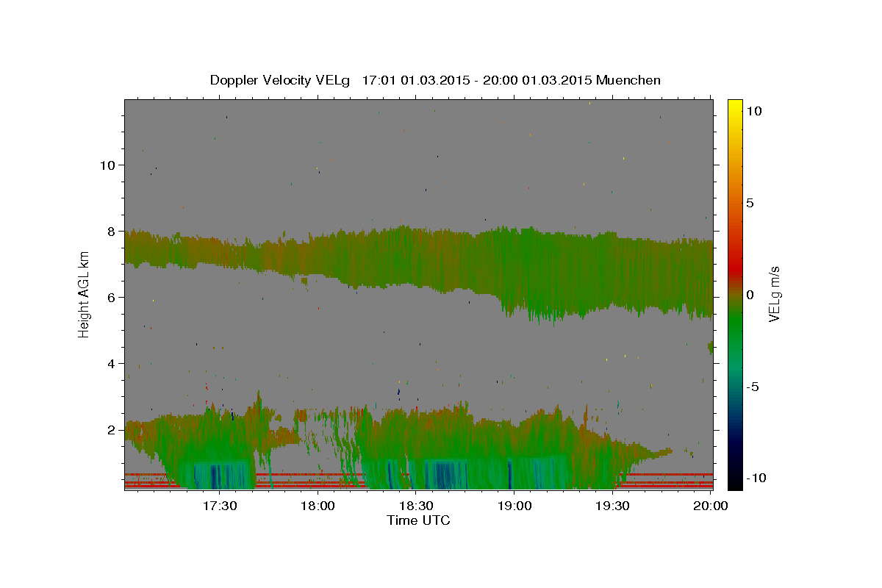Click height axis label '6'
Viewport: 882px width, 588px height.
coord(110,298)
